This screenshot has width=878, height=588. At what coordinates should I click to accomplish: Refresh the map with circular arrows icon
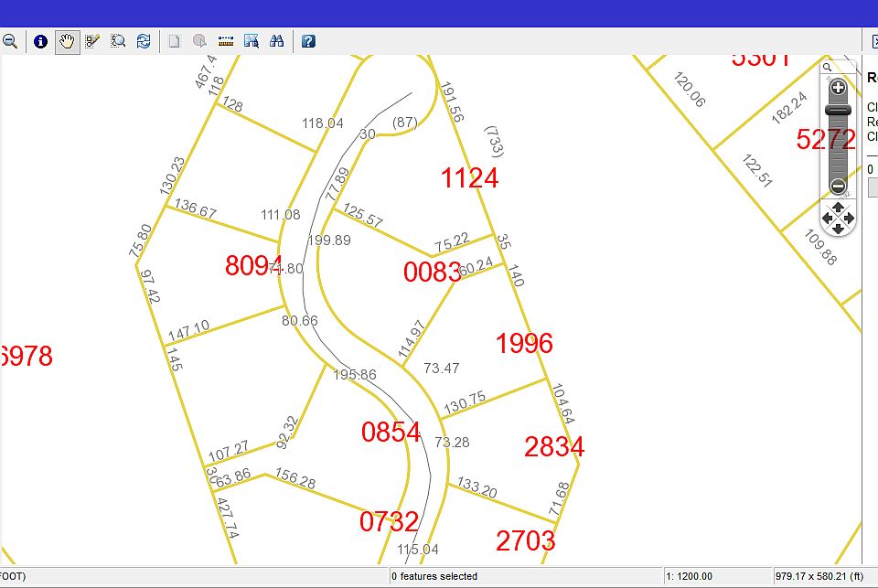click(x=144, y=41)
